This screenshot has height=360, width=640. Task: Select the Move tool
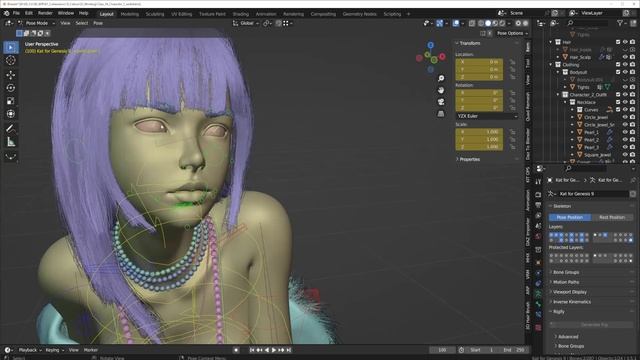pyautogui.click(x=11, y=75)
